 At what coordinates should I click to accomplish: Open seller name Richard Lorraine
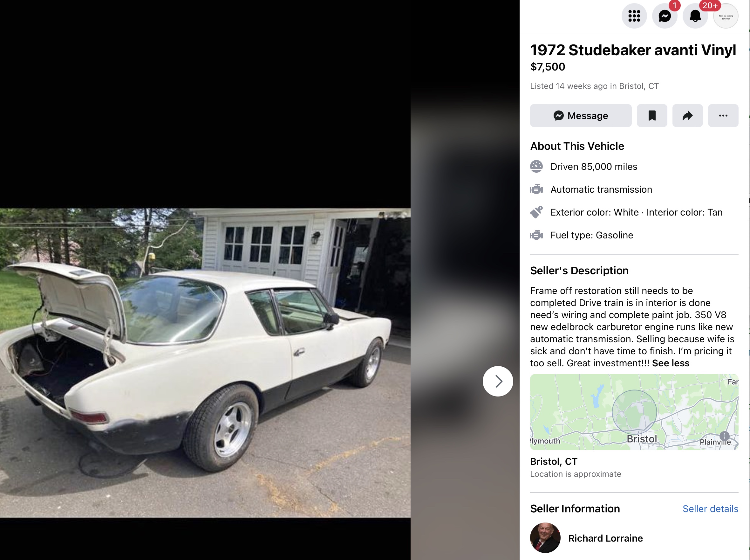click(x=605, y=538)
